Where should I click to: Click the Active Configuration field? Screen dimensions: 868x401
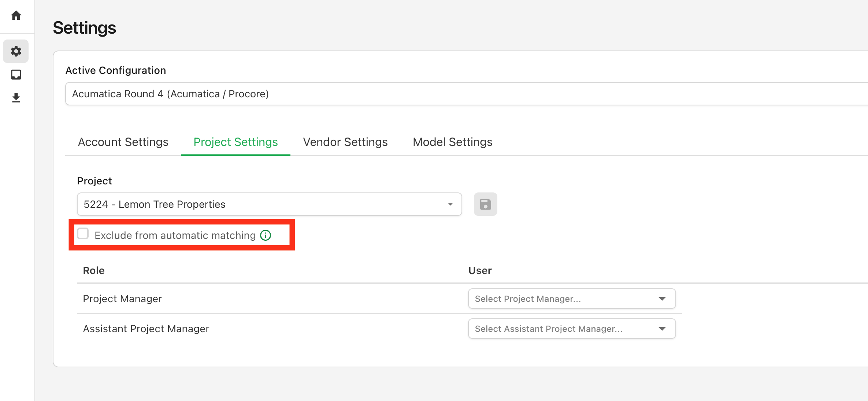pyautogui.click(x=465, y=94)
